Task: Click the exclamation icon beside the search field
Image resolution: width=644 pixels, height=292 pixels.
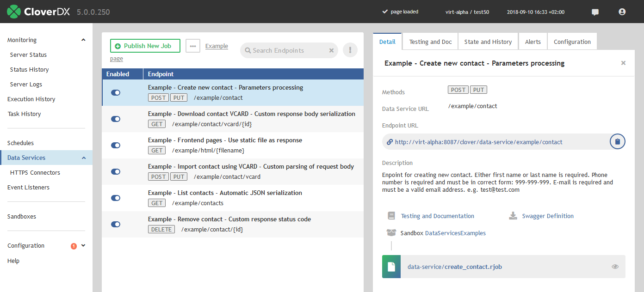Action: [x=350, y=50]
